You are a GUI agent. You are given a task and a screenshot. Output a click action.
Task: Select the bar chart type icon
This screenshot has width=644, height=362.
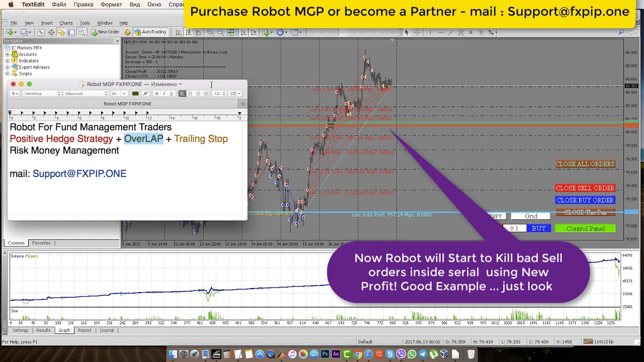point(178,32)
